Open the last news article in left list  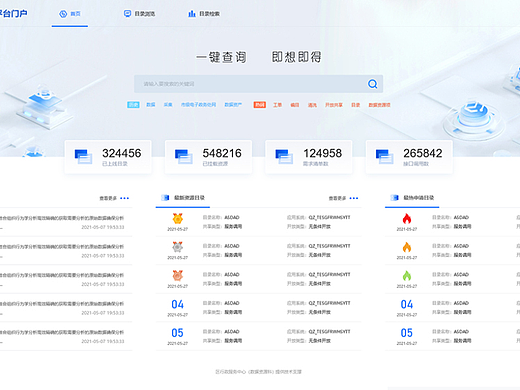point(66,336)
